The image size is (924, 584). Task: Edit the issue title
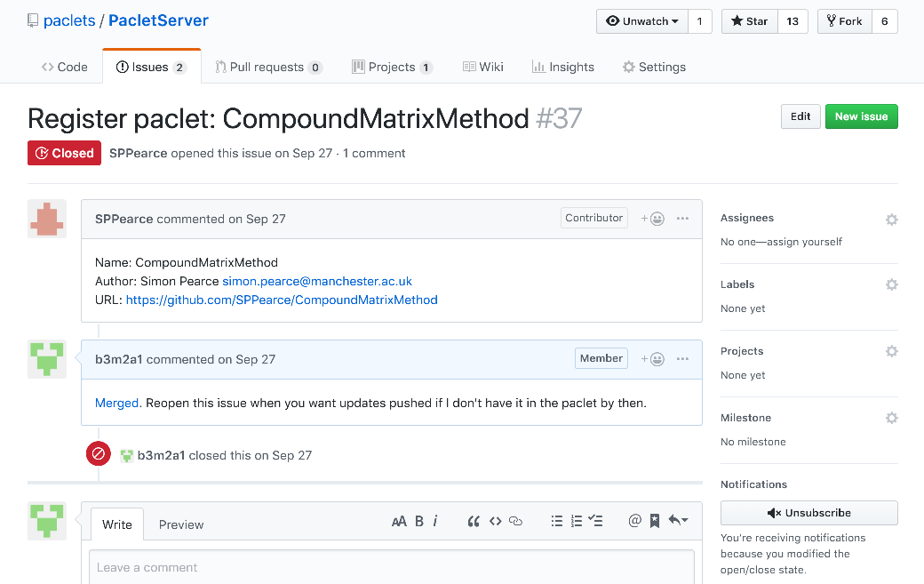click(801, 116)
